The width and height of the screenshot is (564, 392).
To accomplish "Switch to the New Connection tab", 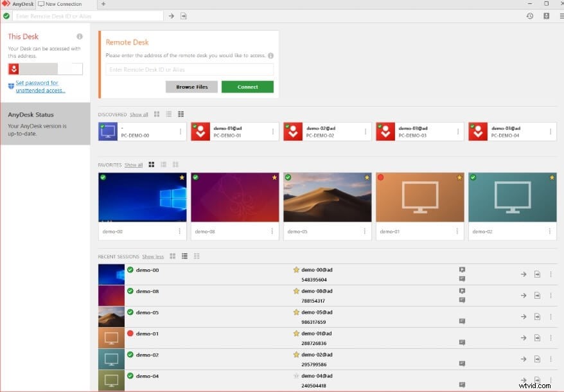I will tap(60, 4).
